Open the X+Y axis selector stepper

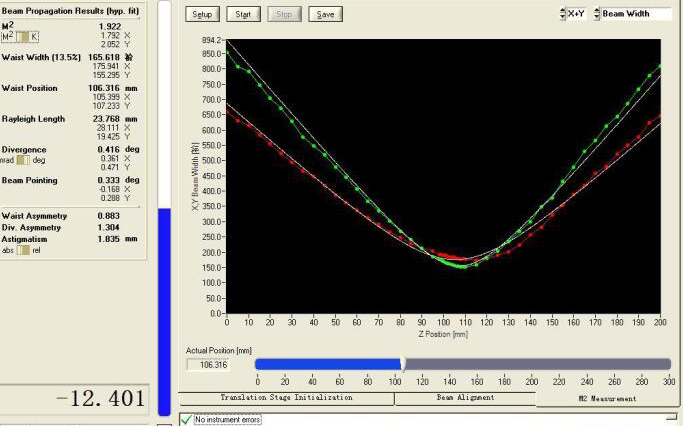[x=562, y=14]
